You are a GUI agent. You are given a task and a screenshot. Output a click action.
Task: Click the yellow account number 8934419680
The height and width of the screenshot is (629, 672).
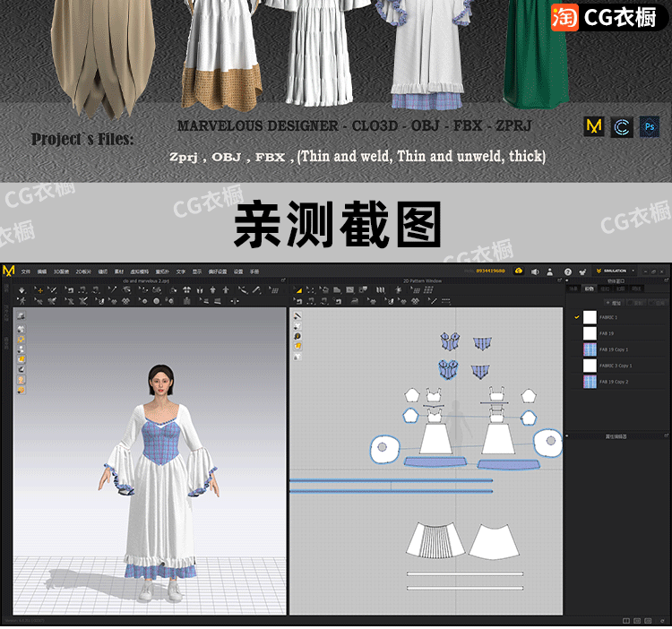click(x=490, y=271)
